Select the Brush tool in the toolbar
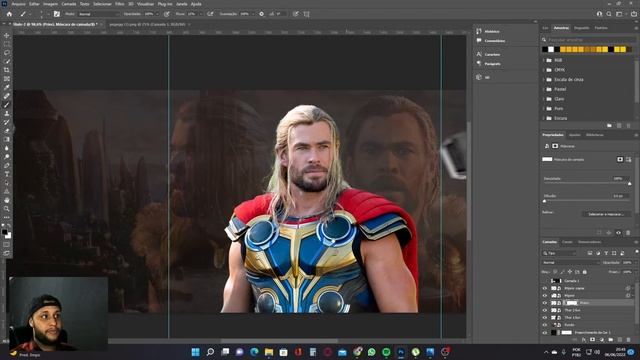The image size is (640, 360). (x=7, y=104)
